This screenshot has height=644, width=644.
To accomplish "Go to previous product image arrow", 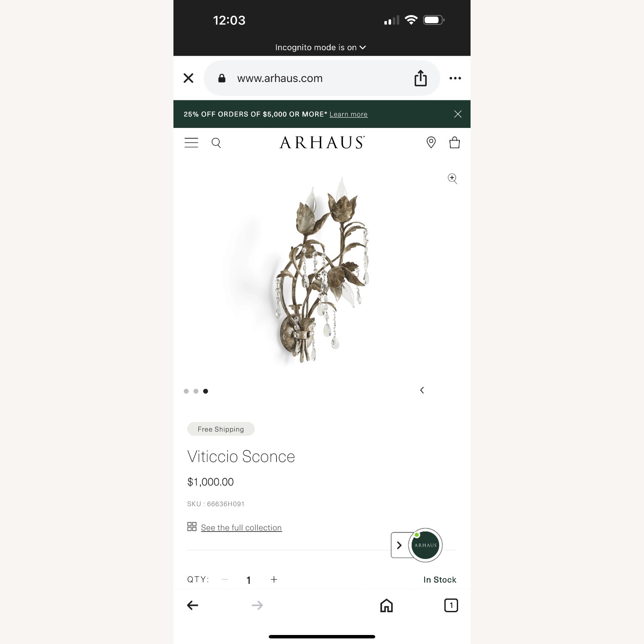I will pos(422,390).
